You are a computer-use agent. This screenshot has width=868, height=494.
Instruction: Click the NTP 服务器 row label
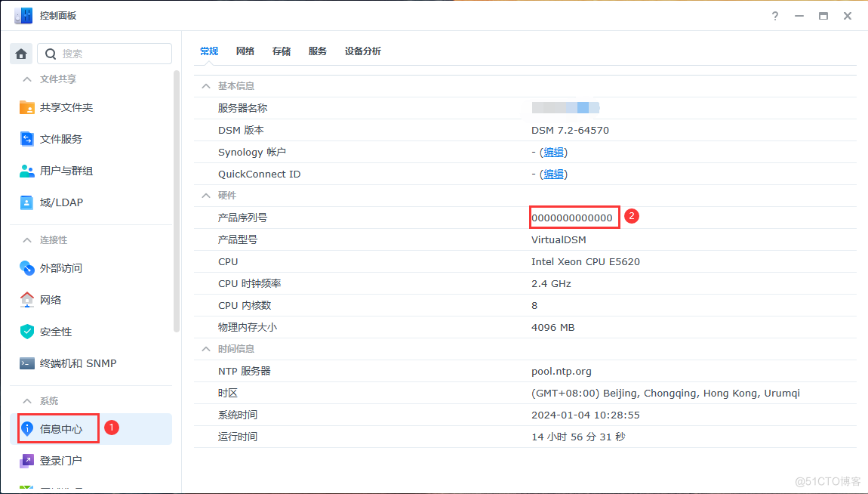[x=244, y=371]
